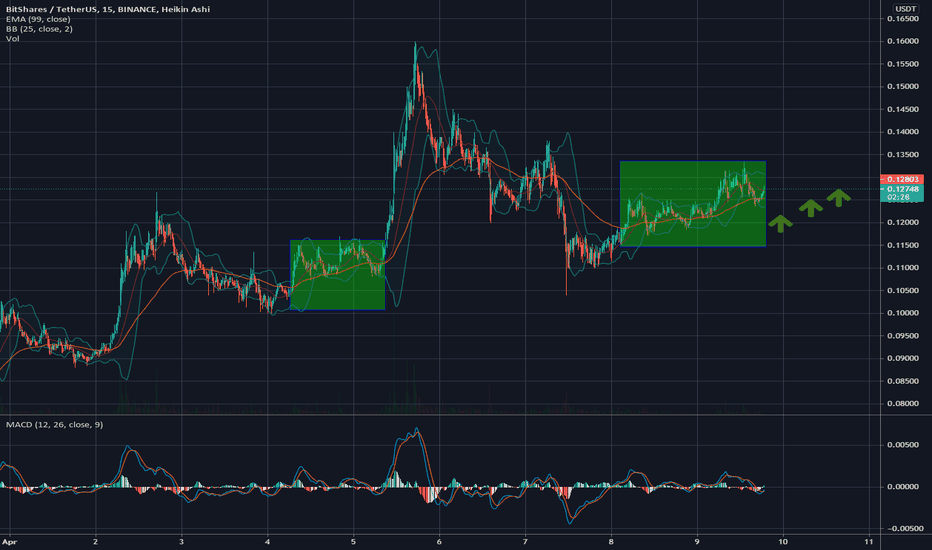Click the USDT currency label
This screenshot has width=932, height=550.
906,8
